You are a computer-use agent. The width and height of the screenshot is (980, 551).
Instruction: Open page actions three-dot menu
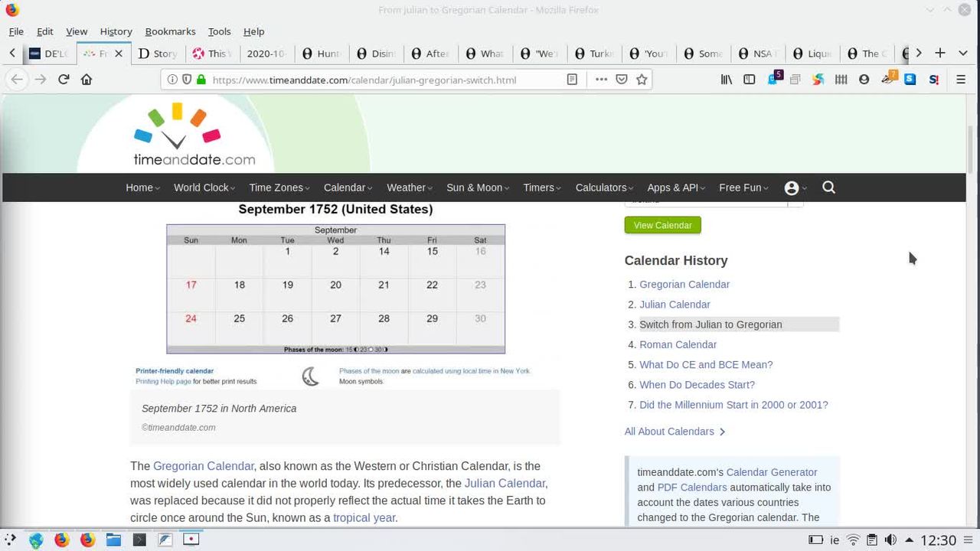(x=601, y=80)
